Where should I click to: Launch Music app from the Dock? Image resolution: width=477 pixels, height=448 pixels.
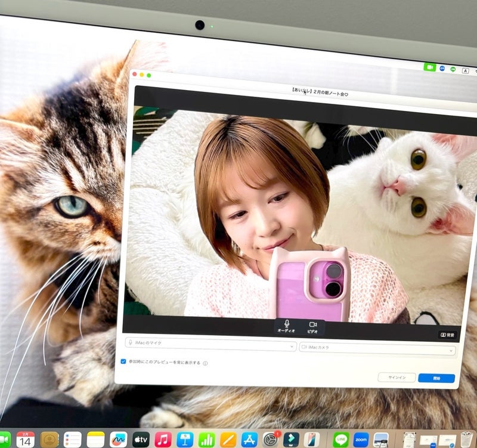pos(163,440)
